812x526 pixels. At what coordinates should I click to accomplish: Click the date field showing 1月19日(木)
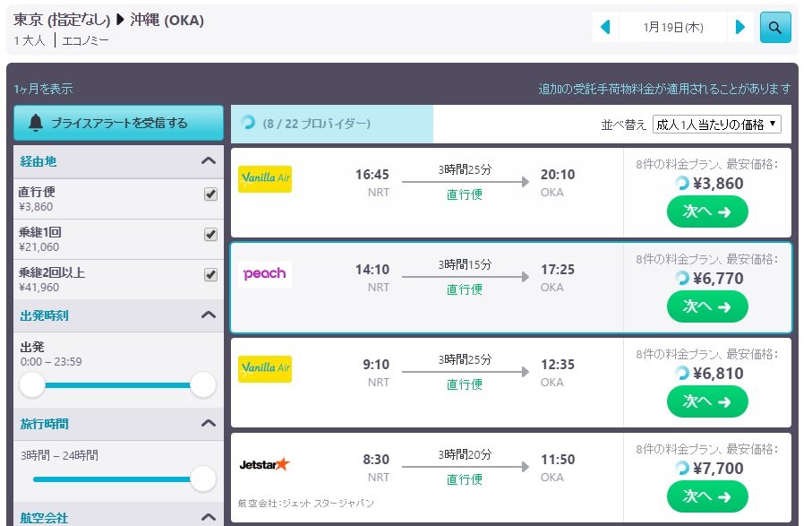point(672,27)
